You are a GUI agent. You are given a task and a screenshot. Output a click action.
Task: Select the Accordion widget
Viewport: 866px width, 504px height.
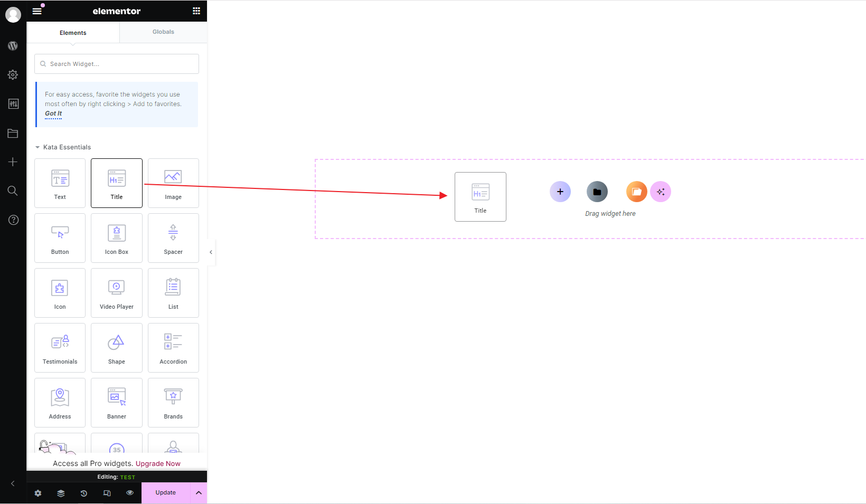click(x=173, y=348)
